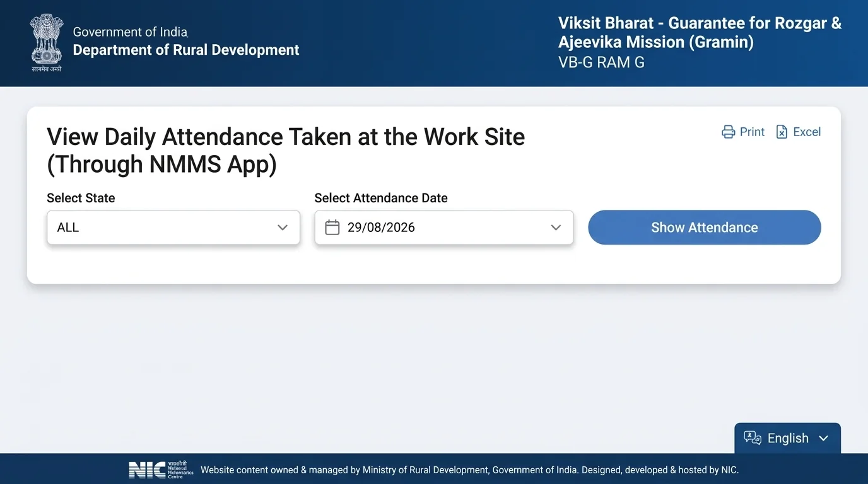
Task: Click the Government of India text
Action: [131, 32]
